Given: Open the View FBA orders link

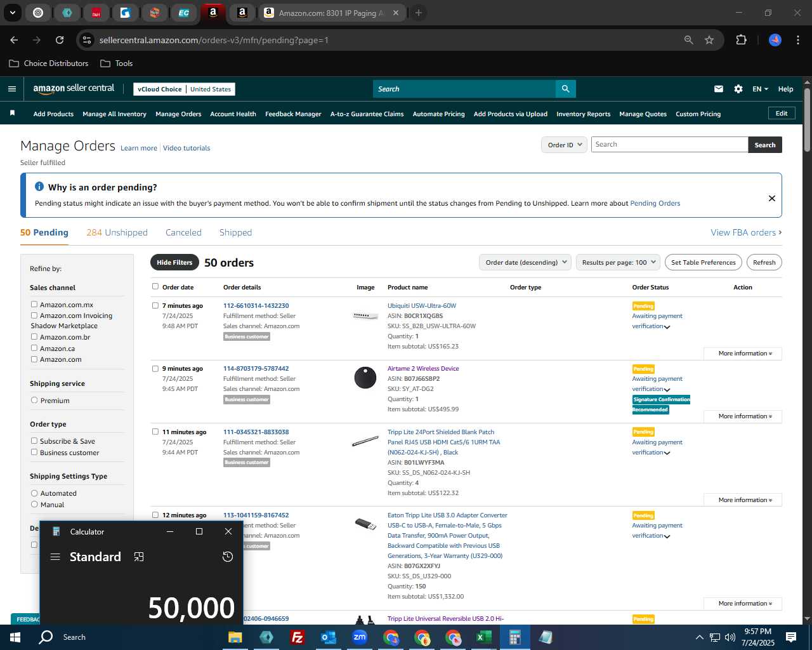Looking at the screenshot, I should (x=746, y=232).
